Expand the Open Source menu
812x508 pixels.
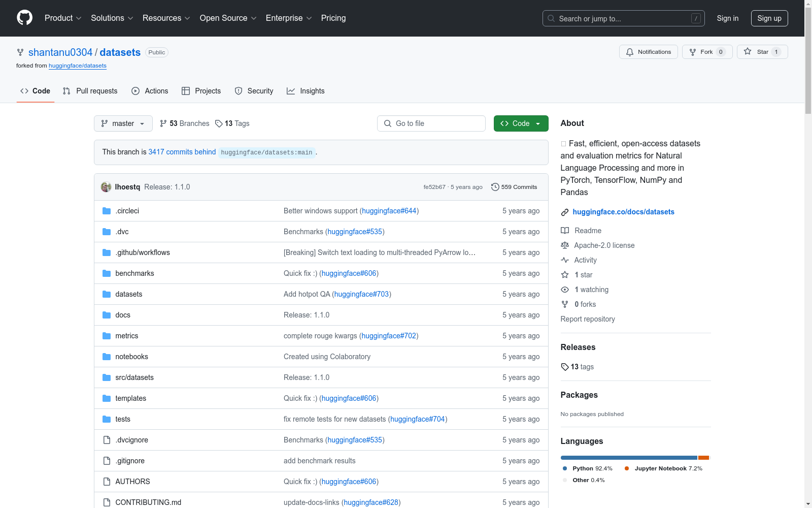click(228, 18)
